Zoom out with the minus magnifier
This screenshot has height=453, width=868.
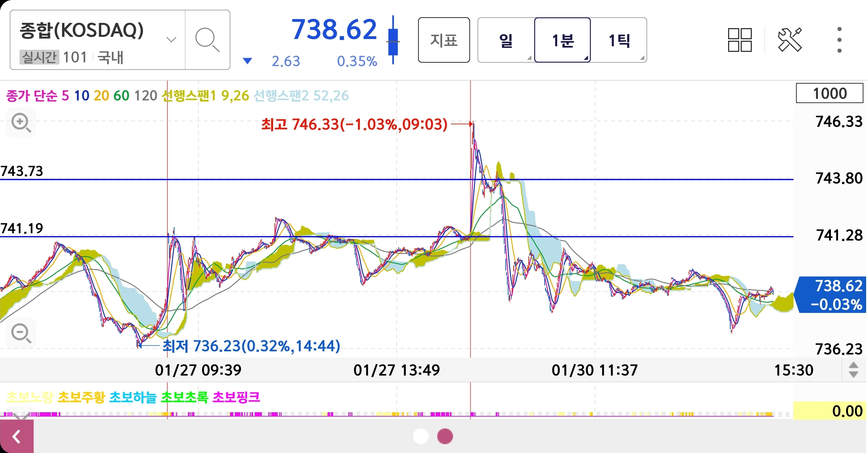pyautogui.click(x=21, y=333)
